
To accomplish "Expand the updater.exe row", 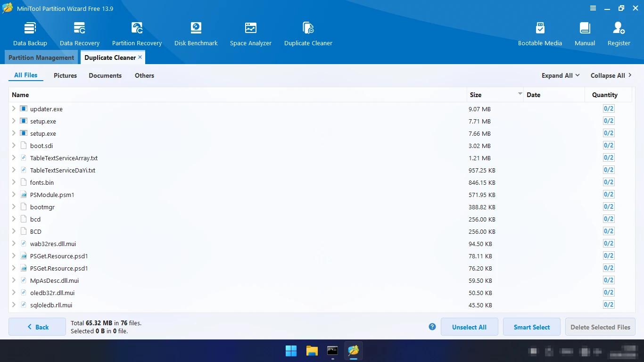I will pyautogui.click(x=14, y=109).
